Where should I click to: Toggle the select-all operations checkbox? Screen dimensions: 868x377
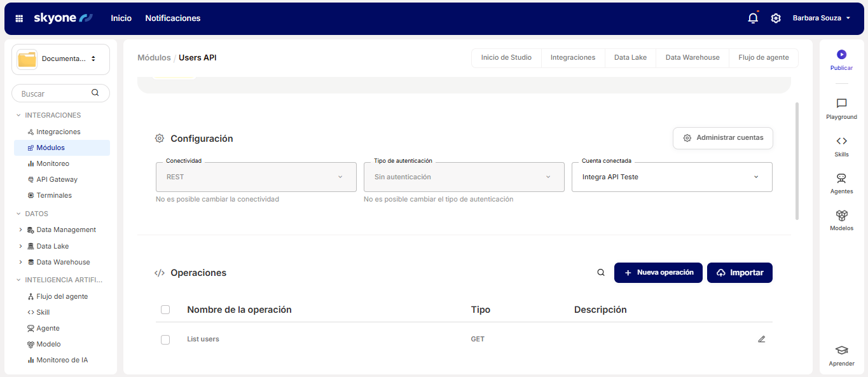(165, 310)
